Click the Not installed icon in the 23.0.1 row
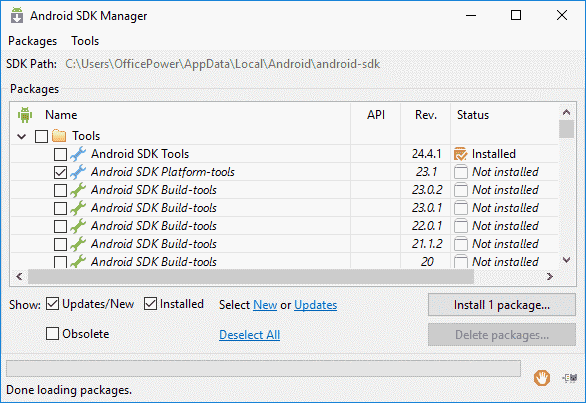586x403 pixels. pos(460,207)
